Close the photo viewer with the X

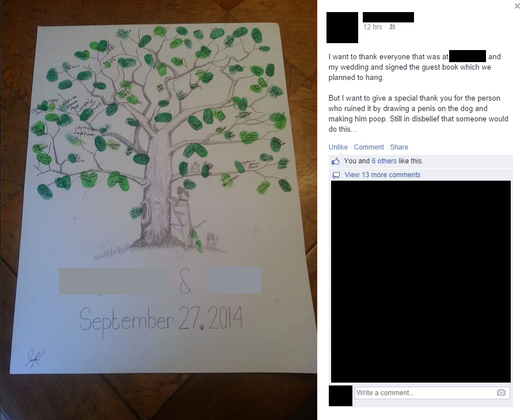[517, 6]
